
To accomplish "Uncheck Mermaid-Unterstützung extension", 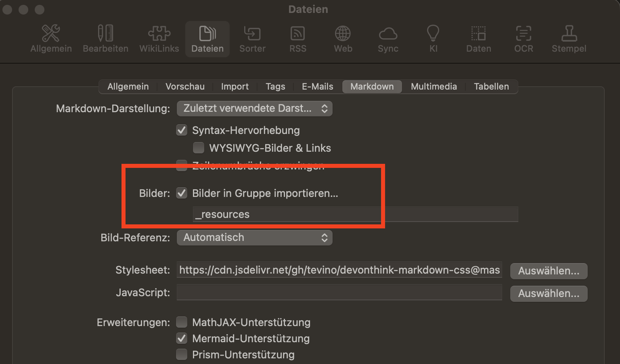I will [182, 339].
